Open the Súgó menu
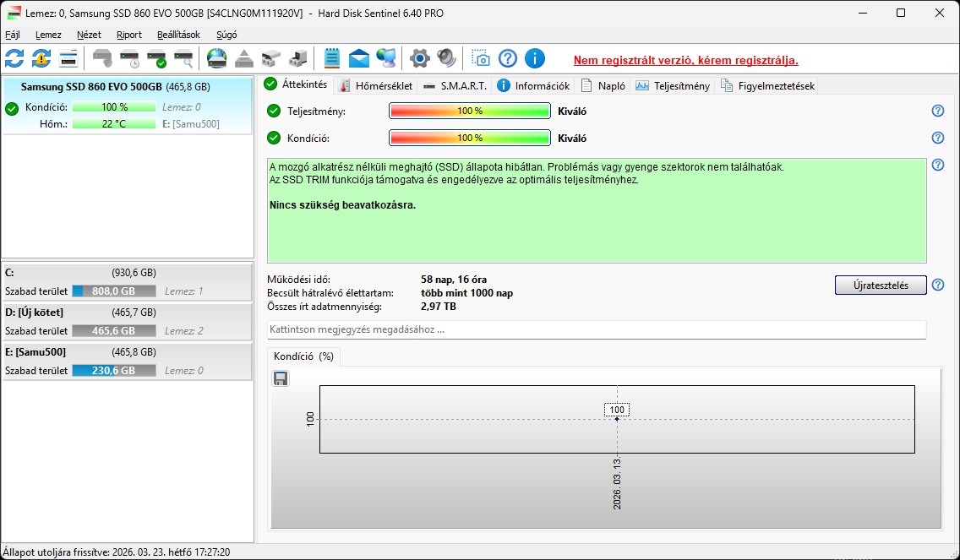 (226, 35)
